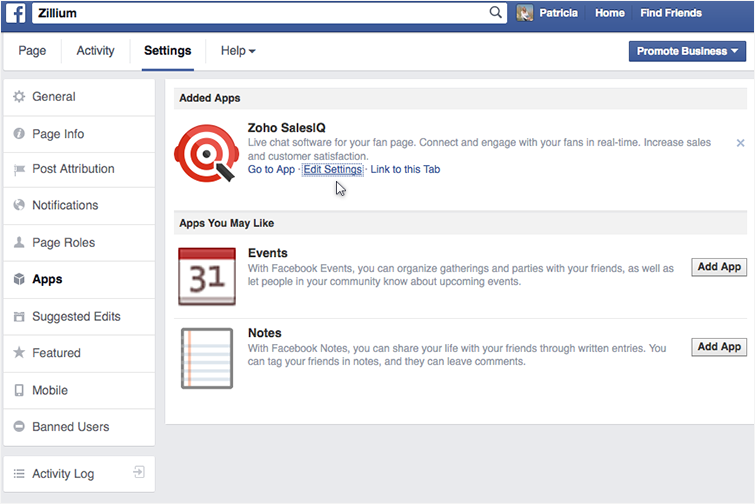Open Post Attribution settings label
The width and height of the screenshot is (755, 504).
pyautogui.click(x=73, y=169)
